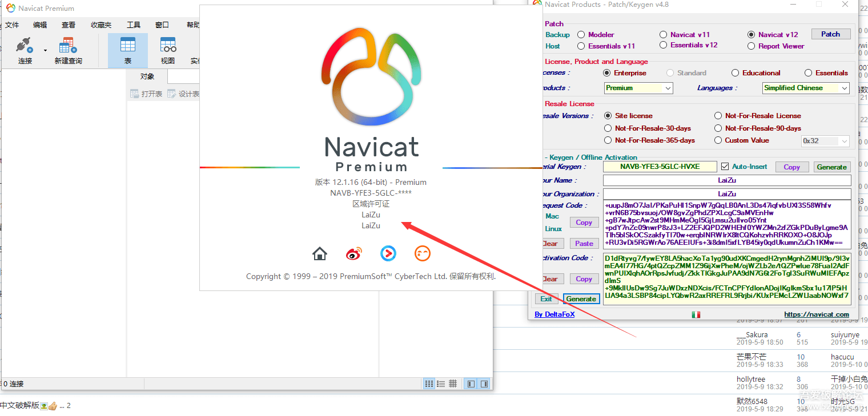The width and height of the screenshot is (868, 416).
Task: Open the By DeltaFoX link
Action: click(554, 314)
